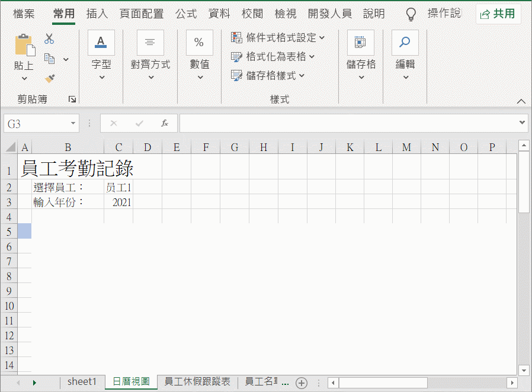Screen dimensions: 532x392
Task: Click the Cut scissors icon
Action: coord(49,39)
